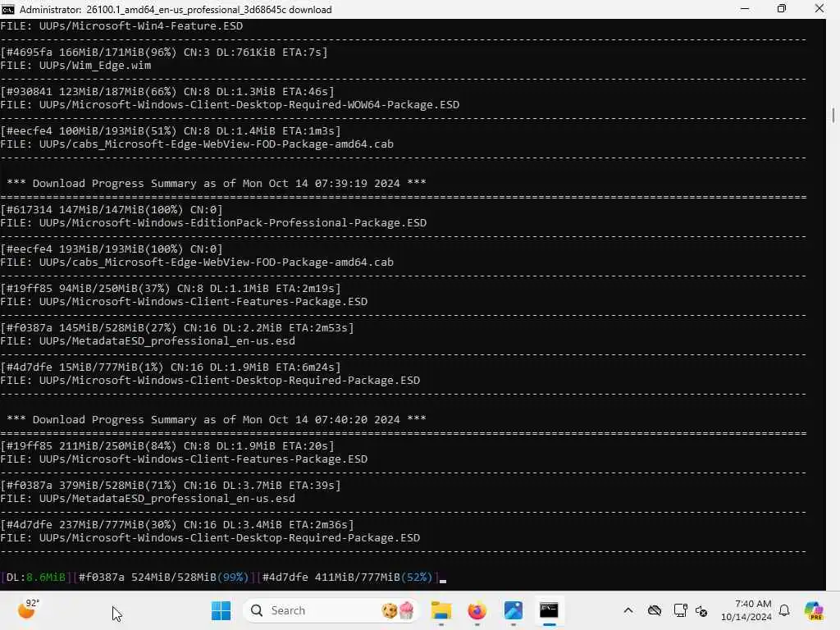Click the line 'FILE: UUPs/Wim_Edge.wim'
This screenshot has width=840, height=630.
75,66
